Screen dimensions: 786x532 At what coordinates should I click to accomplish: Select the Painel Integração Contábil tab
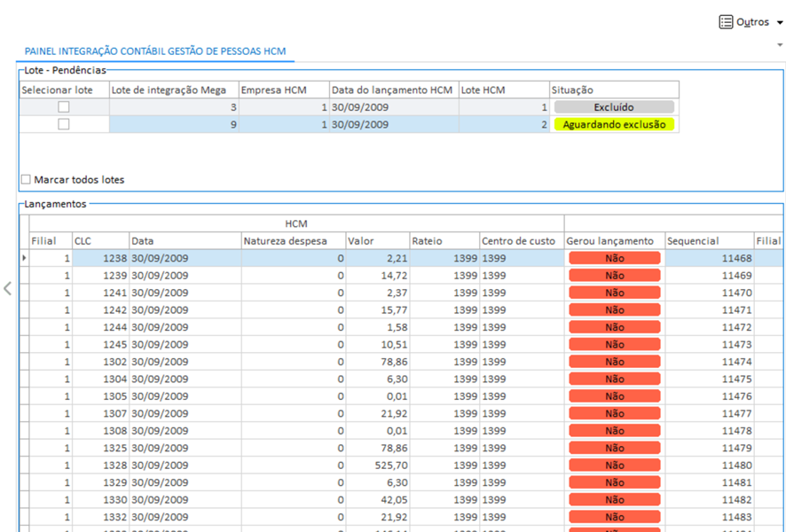155,52
